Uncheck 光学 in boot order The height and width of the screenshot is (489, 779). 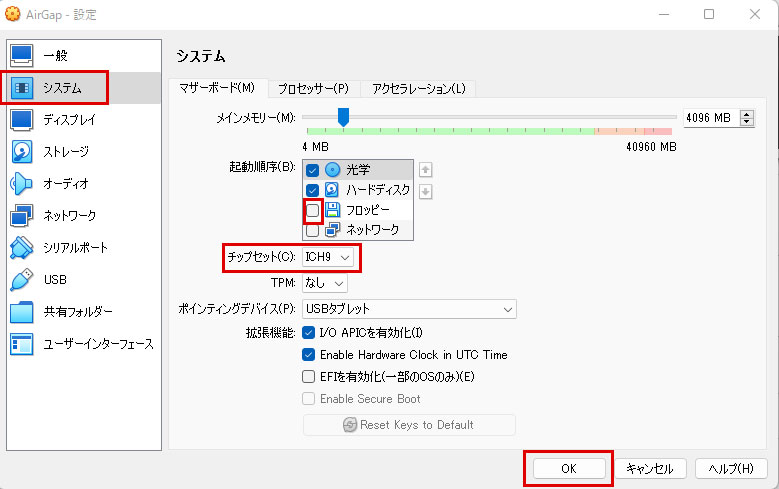312,170
